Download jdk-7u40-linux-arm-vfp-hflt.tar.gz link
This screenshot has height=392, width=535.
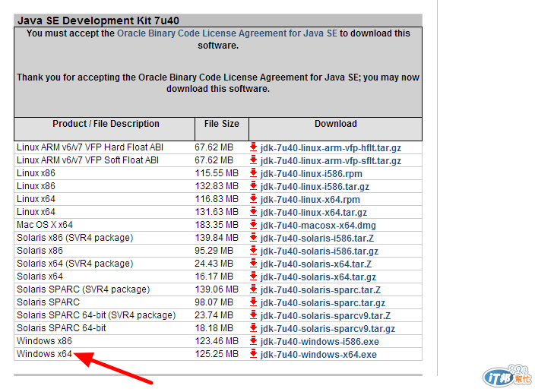pos(331,148)
